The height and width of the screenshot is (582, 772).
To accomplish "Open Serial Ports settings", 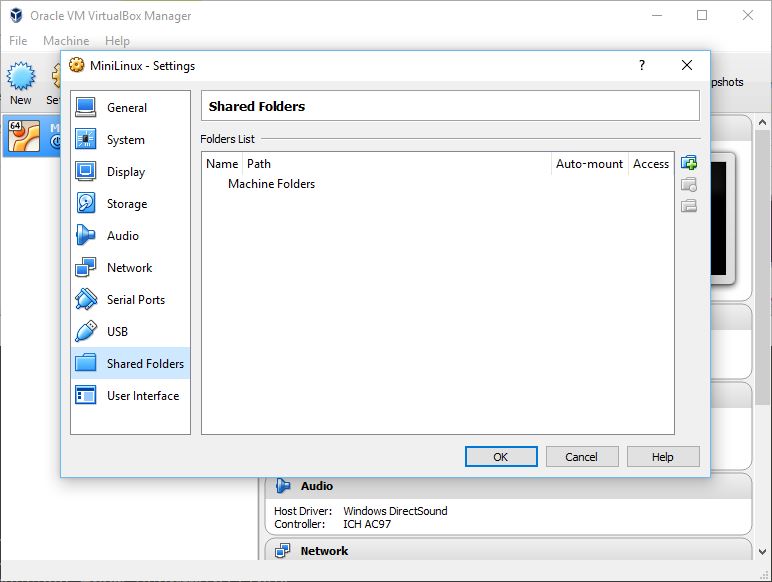I will pyautogui.click(x=130, y=299).
